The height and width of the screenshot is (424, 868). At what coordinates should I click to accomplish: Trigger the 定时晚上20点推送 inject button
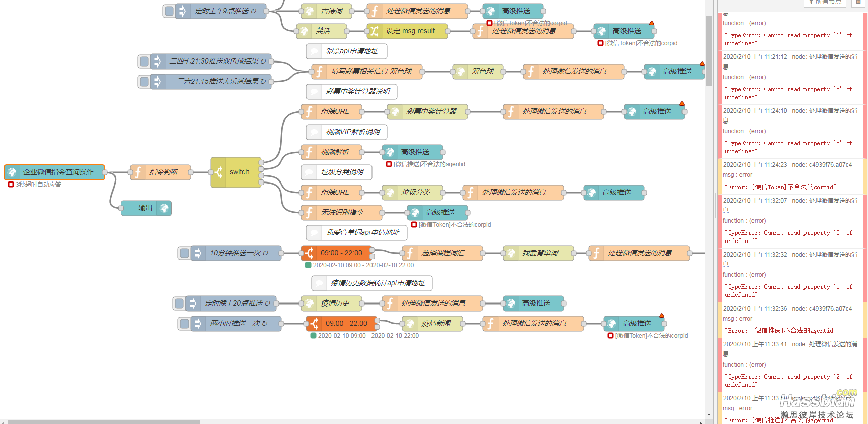179,303
